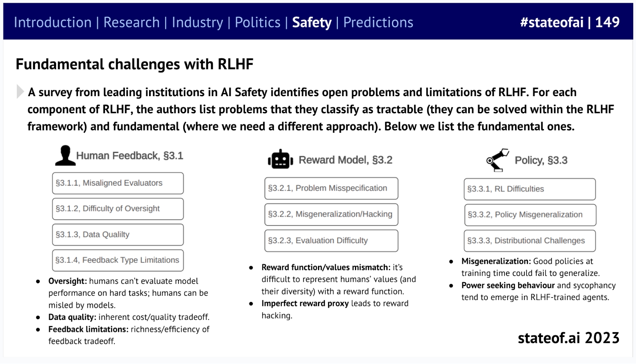Select the Politics header tab
The width and height of the screenshot is (636, 364).
(258, 22)
